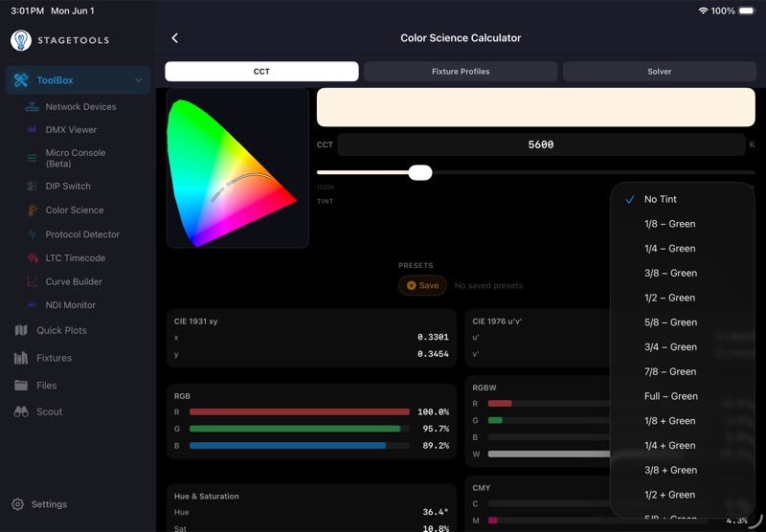This screenshot has width=766, height=532.
Task: Click the Quick Plots map icon
Action: point(21,330)
